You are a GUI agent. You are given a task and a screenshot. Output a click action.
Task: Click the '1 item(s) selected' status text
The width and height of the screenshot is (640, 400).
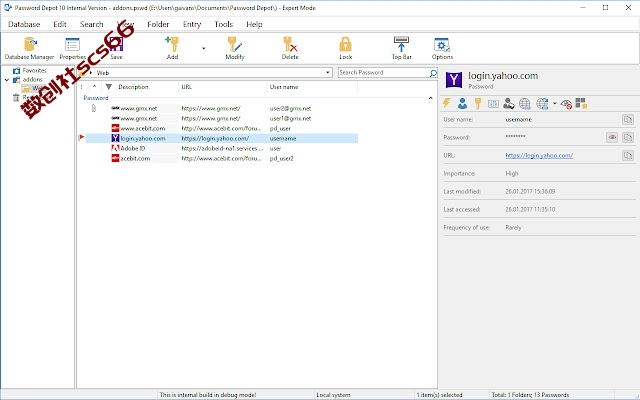point(439,395)
